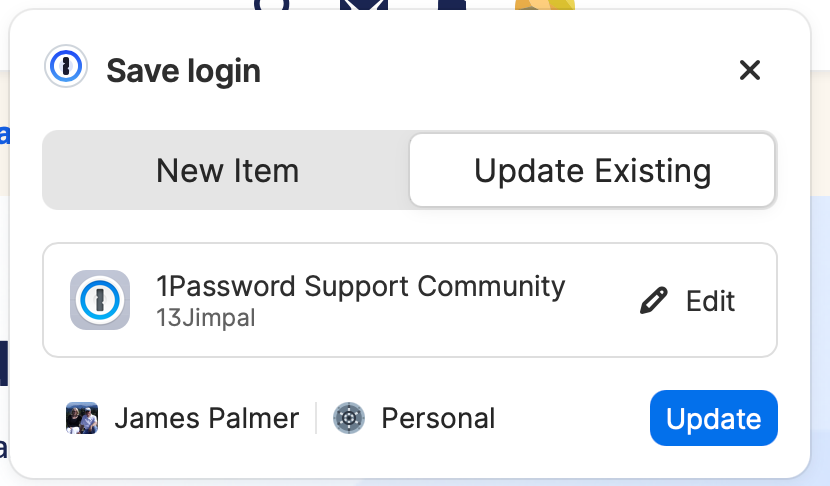Click the dark square icon above the popup
Screen dimensions: 830x486
(x=452, y=5)
